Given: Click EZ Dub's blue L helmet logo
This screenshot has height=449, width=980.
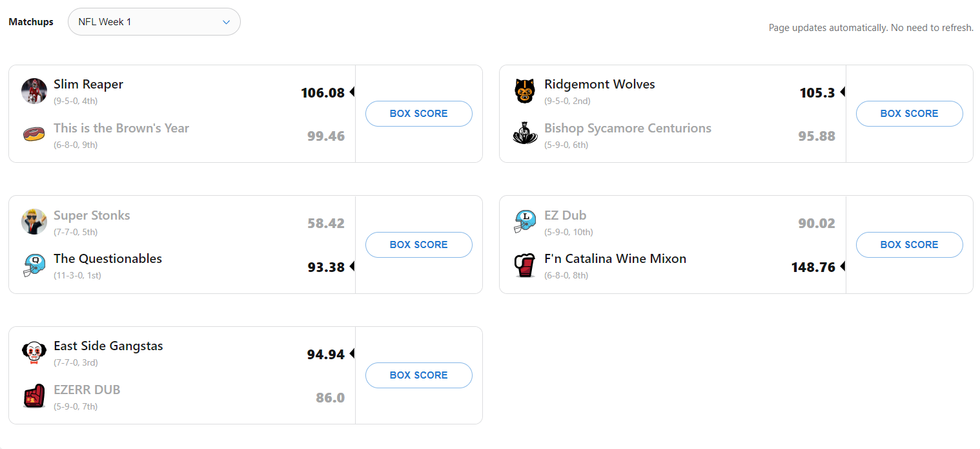Looking at the screenshot, I should (x=525, y=222).
